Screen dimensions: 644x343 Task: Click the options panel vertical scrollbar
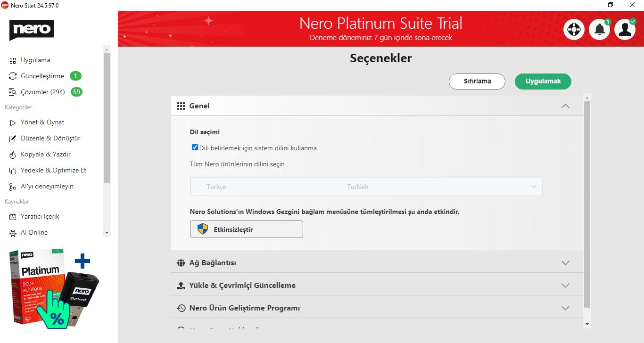tap(587, 205)
